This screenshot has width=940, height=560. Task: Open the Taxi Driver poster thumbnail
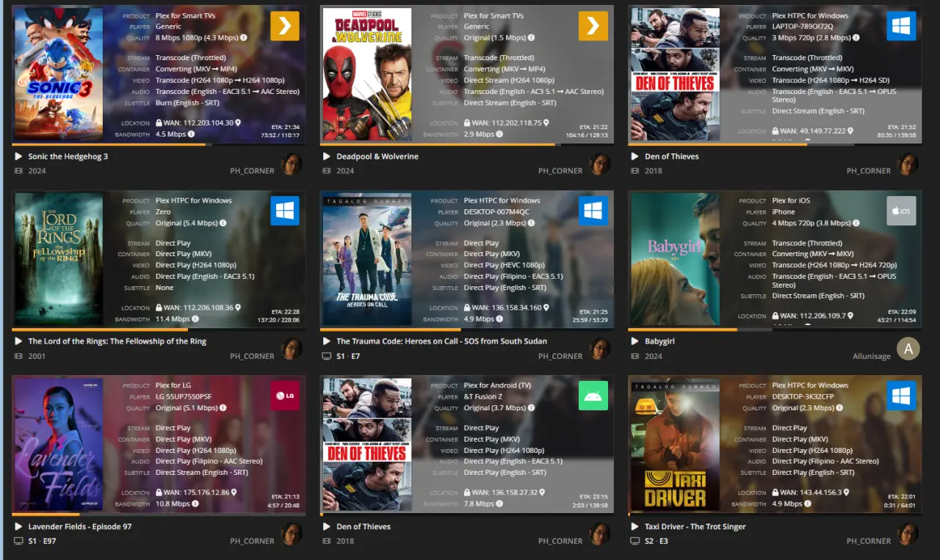click(676, 444)
